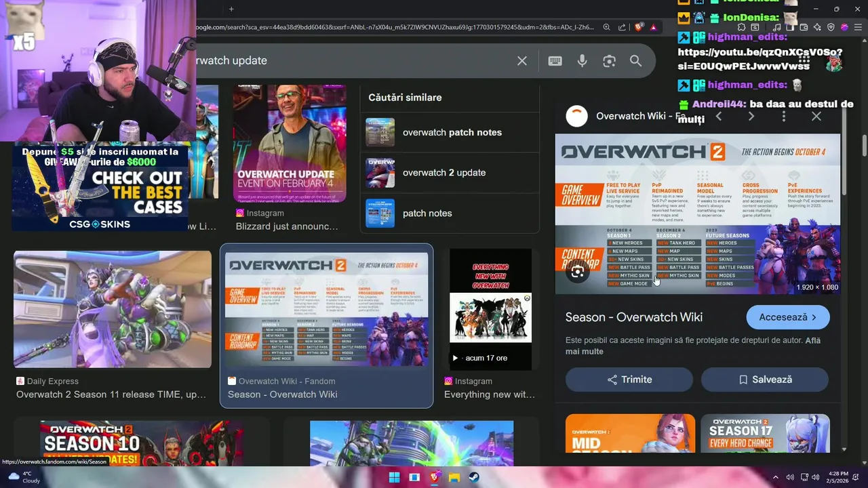Submit search with the magnifying glass icon
The image size is (868, 488).
point(635,61)
